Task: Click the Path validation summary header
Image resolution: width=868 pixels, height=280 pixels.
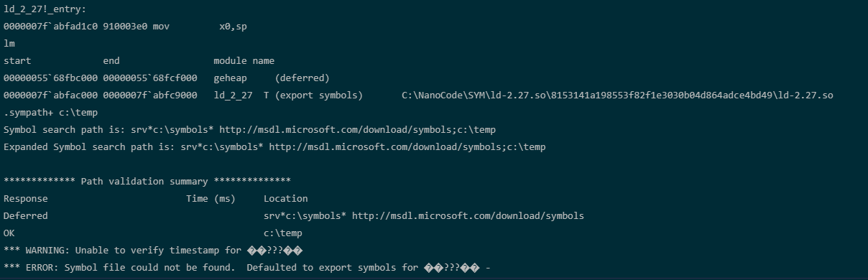Action: tap(147, 182)
